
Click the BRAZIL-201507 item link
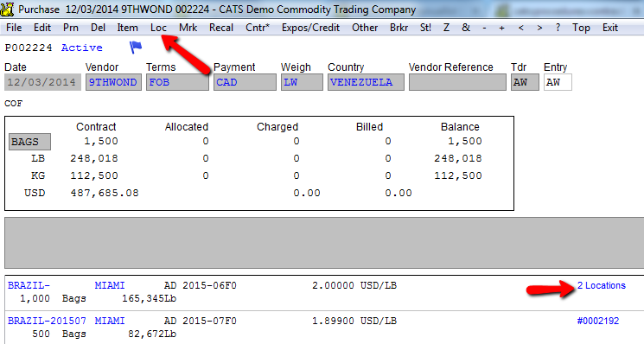(47, 321)
